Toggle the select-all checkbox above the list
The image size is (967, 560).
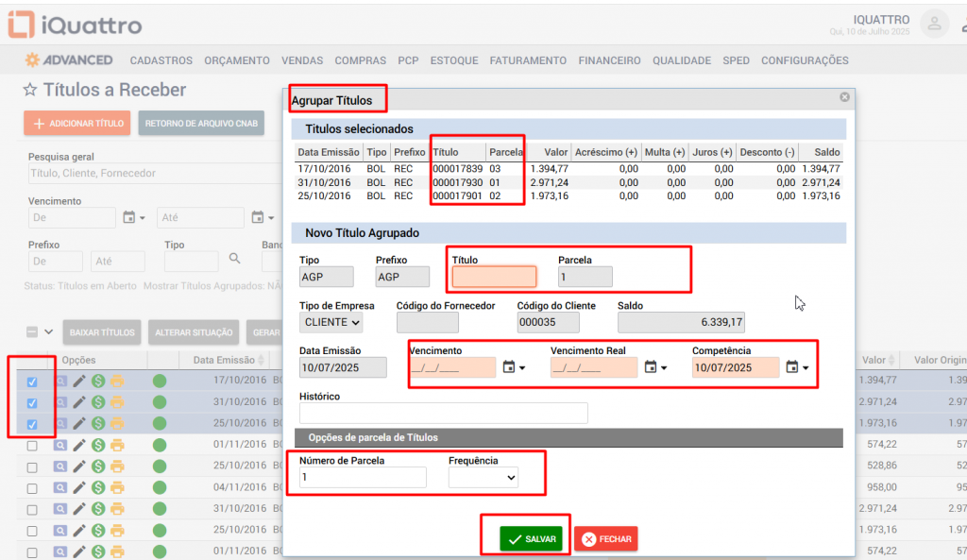click(32, 331)
